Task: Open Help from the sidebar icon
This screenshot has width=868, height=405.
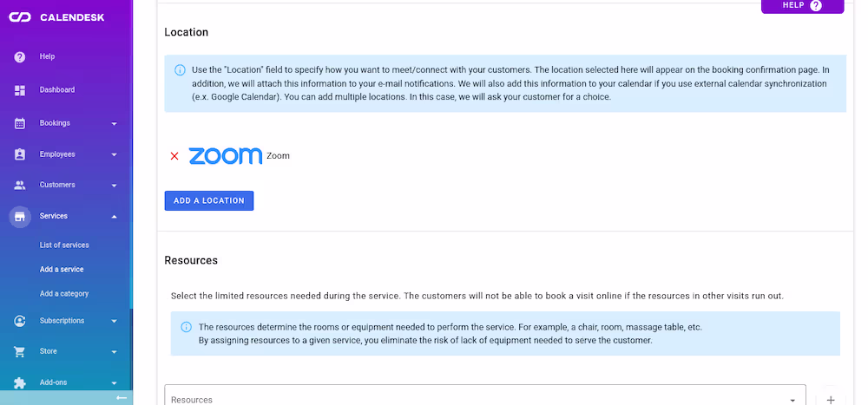Action: [20, 56]
